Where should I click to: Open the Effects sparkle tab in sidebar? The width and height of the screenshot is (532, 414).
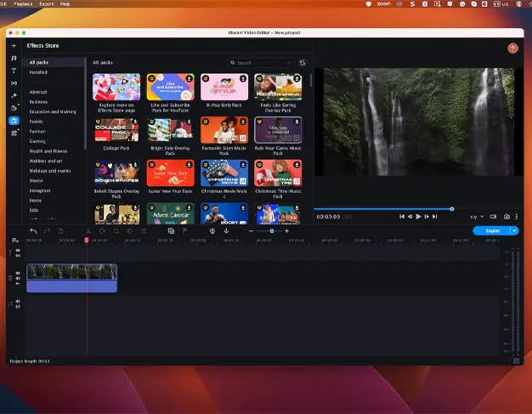click(14, 96)
